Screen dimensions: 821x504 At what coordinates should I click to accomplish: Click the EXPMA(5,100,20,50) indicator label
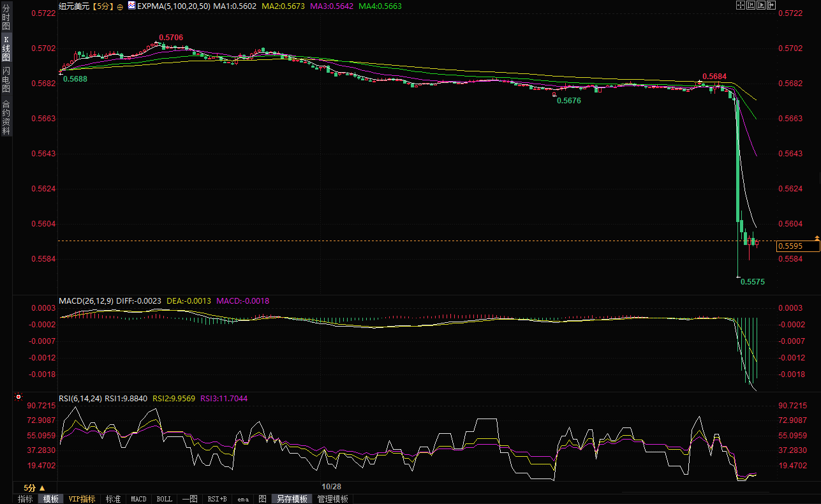coord(175,6)
